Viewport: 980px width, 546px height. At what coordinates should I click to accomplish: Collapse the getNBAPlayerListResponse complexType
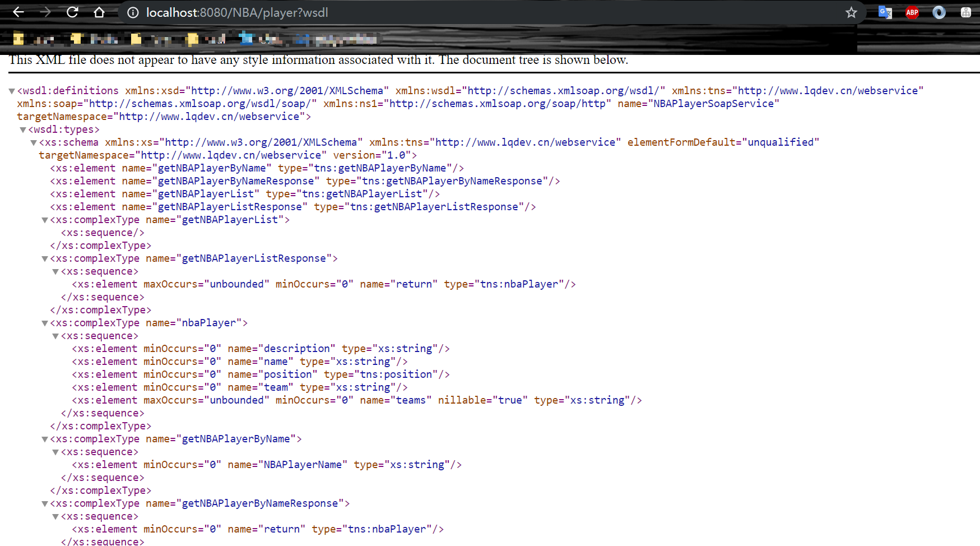tap(44, 258)
